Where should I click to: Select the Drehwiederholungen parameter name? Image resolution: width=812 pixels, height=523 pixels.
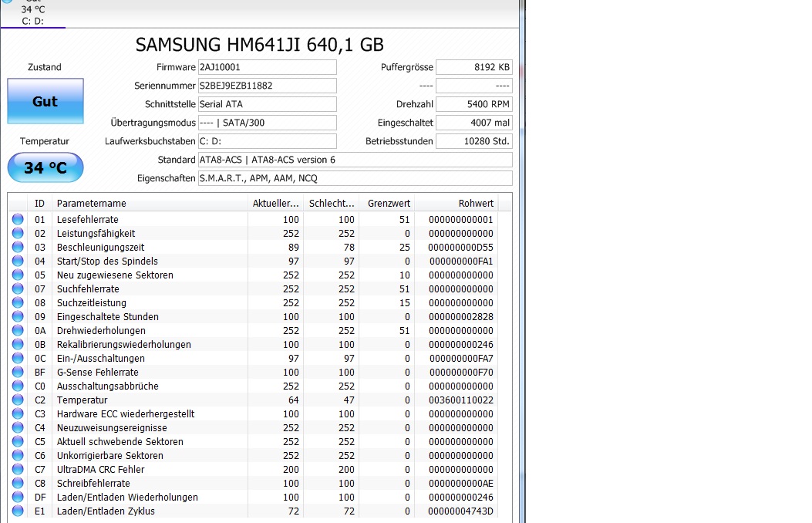(x=101, y=331)
